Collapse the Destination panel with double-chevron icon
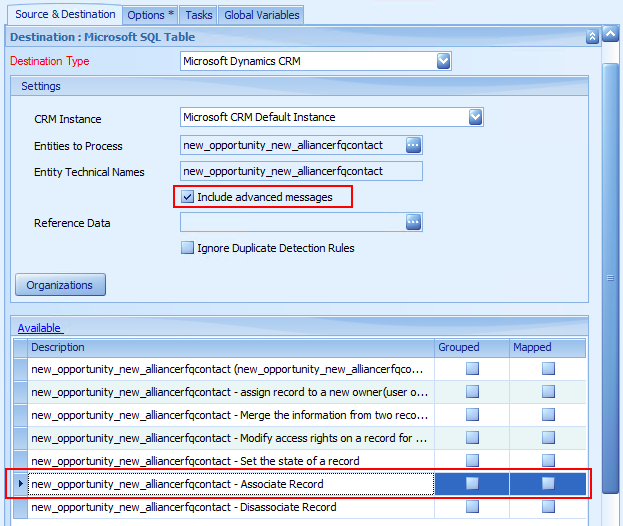This screenshot has width=623, height=526. [592, 37]
